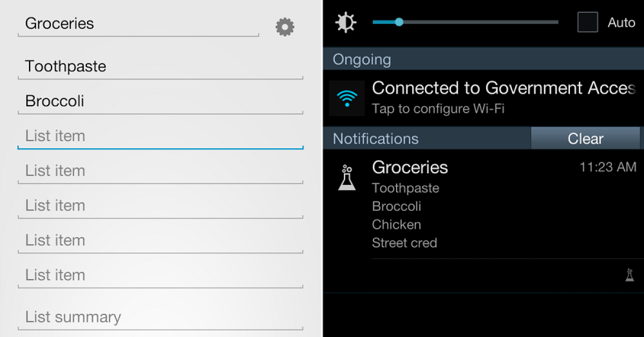Screen dimensions: 644x337
Task: Tap the Notifications section header label
Action: [x=376, y=138]
